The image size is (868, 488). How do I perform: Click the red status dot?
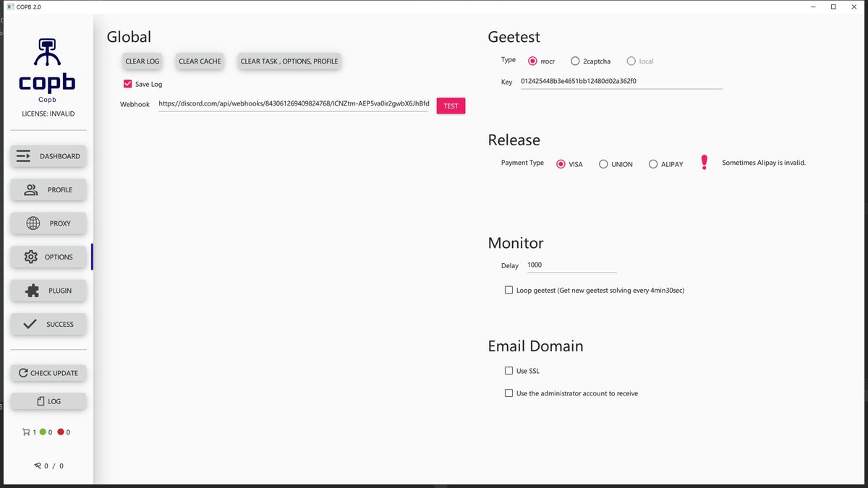pyautogui.click(x=61, y=432)
